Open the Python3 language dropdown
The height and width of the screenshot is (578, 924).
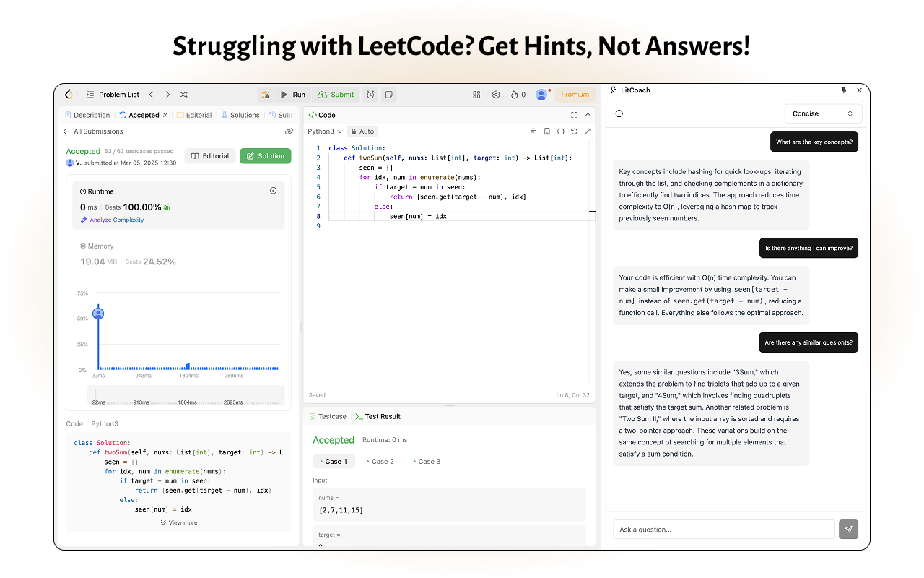pyautogui.click(x=326, y=131)
